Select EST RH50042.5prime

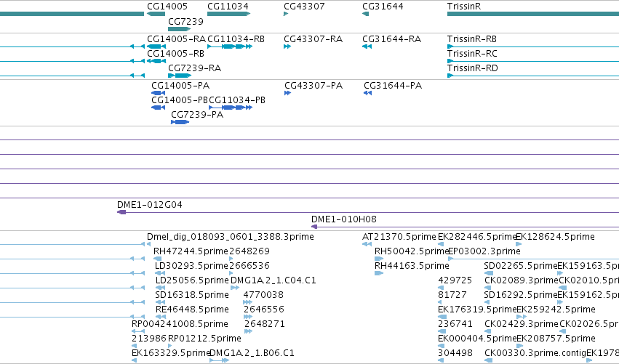[x=412, y=251]
